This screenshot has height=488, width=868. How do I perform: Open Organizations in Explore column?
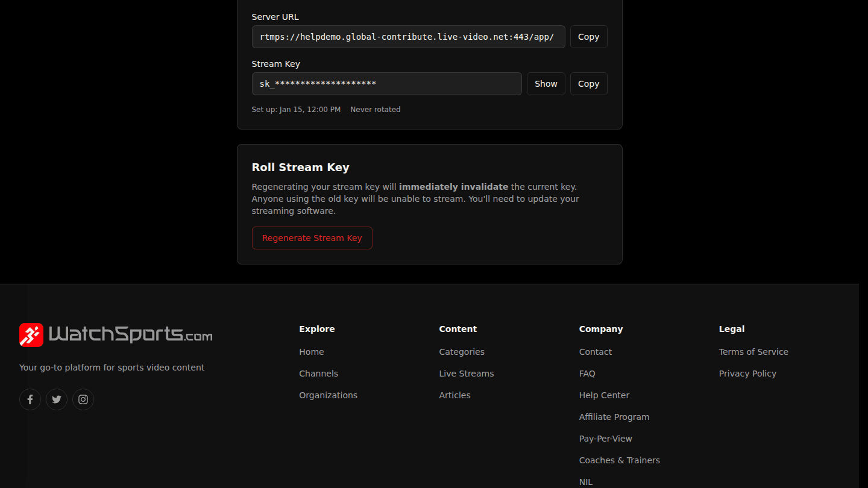coord(328,395)
